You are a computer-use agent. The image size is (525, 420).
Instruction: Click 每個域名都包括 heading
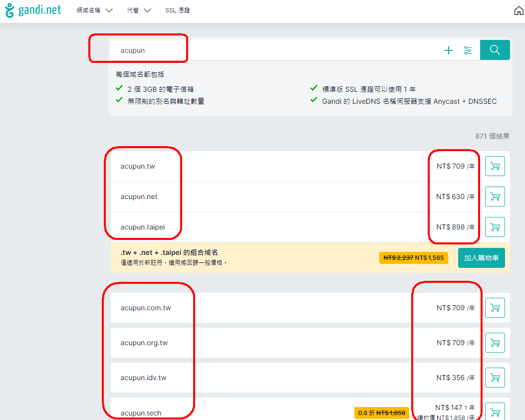pyautogui.click(x=140, y=74)
